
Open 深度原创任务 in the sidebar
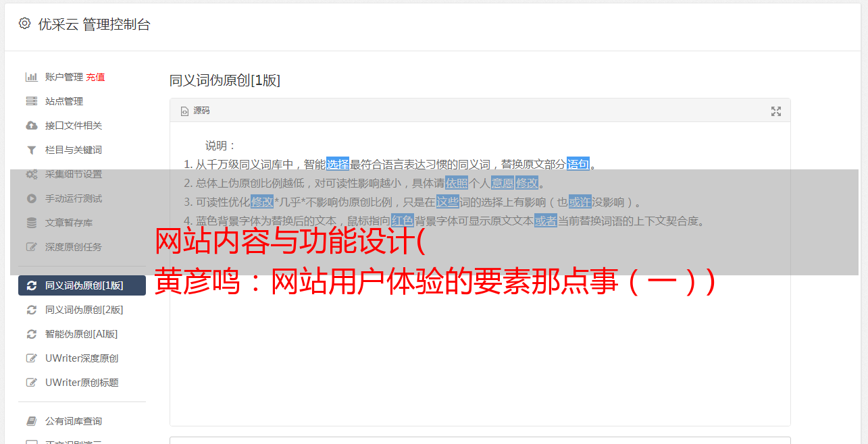click(x=82, y=247)
